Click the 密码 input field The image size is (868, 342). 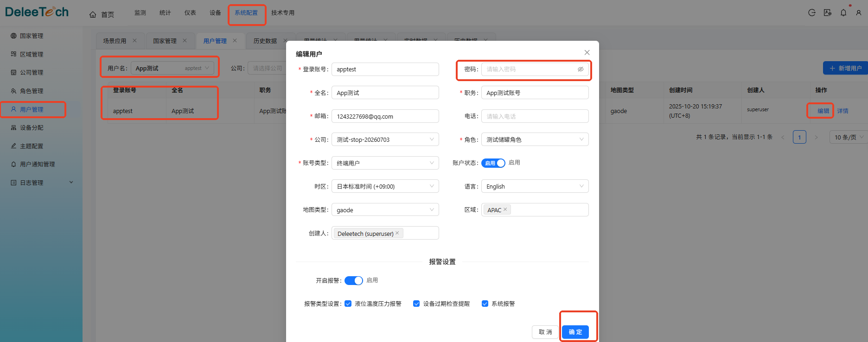pos(530,69)
